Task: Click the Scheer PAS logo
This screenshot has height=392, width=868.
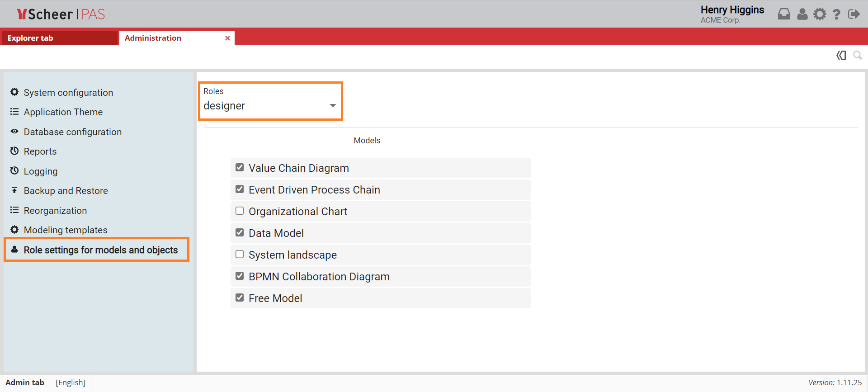Action: pyautogui.click(x=61, y=14)
